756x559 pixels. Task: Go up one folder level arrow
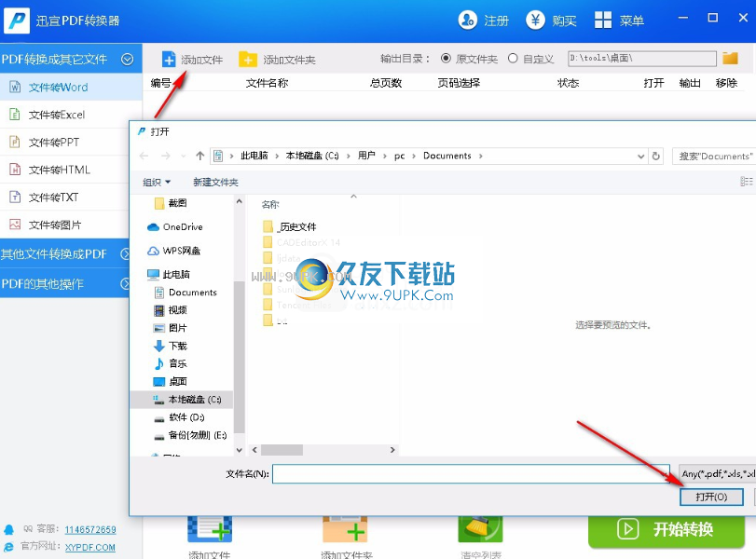(200, 156)
